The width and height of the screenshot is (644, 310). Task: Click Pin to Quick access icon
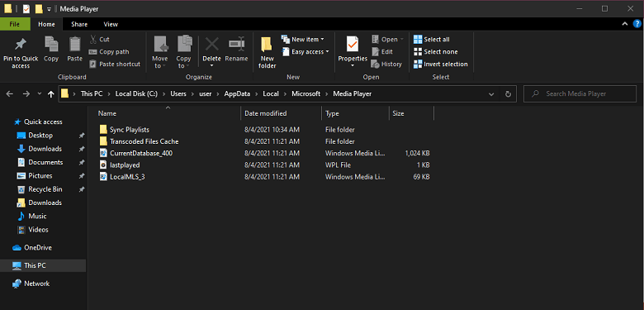(21, 45)
